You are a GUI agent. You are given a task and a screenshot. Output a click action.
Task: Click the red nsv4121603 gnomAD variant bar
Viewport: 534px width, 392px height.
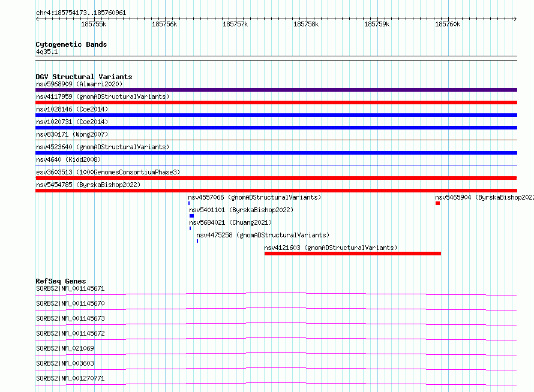pyautogui.click(x=352, y=254)
